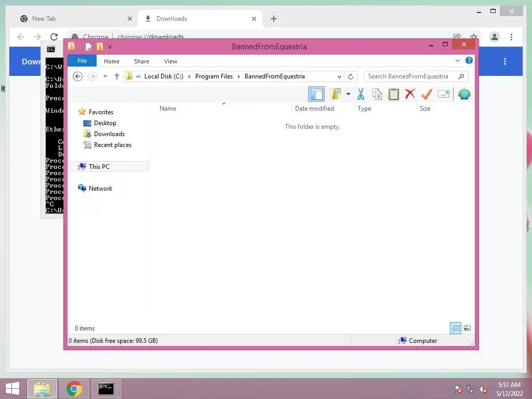Open the View ribbon tab

click(x=170, y=61)
